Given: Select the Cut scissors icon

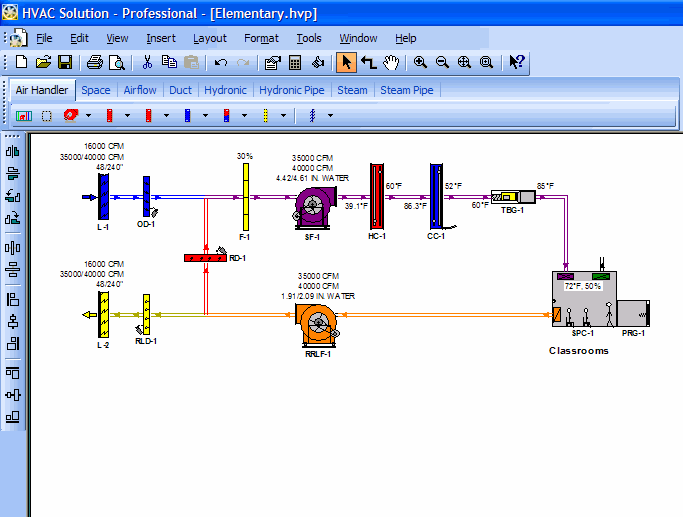Looking at the screenshot, I should (x=147, y=62).
